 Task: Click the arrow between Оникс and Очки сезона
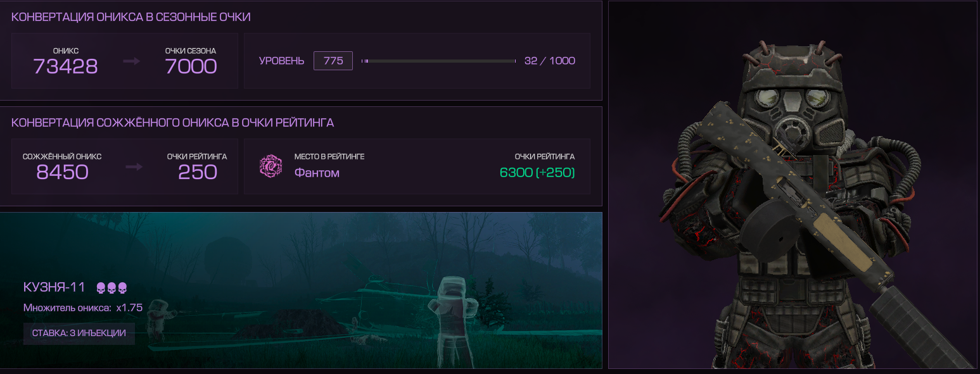coord(132,61)
